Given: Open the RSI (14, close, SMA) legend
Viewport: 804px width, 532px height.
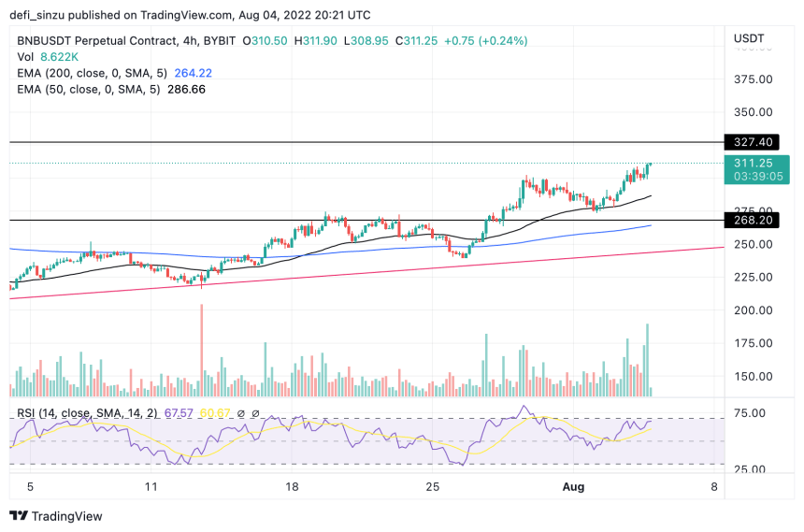Looking at the screenshot, I should click(87, 413).
